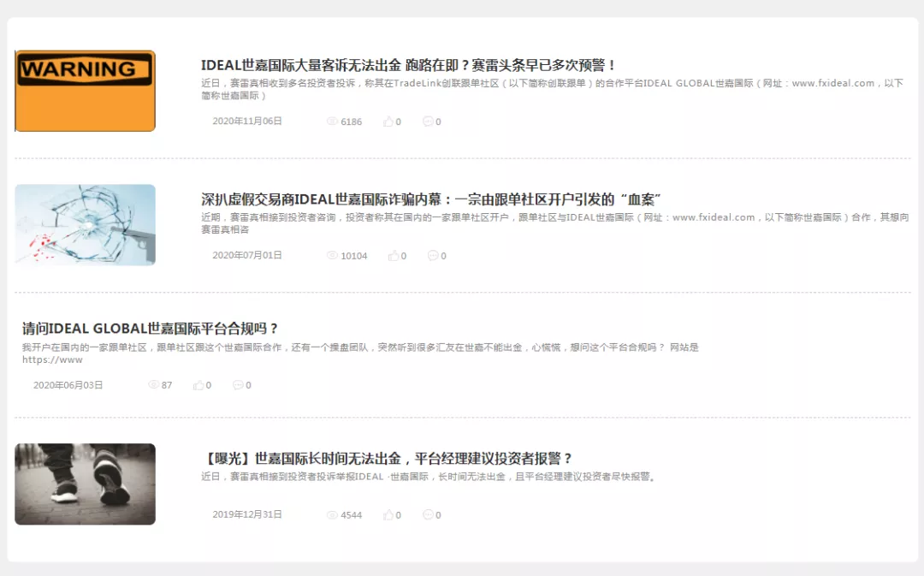Click the summary mentioning 平台经理建议投资者尽快报警
The image size is (924, 576).
429,477
